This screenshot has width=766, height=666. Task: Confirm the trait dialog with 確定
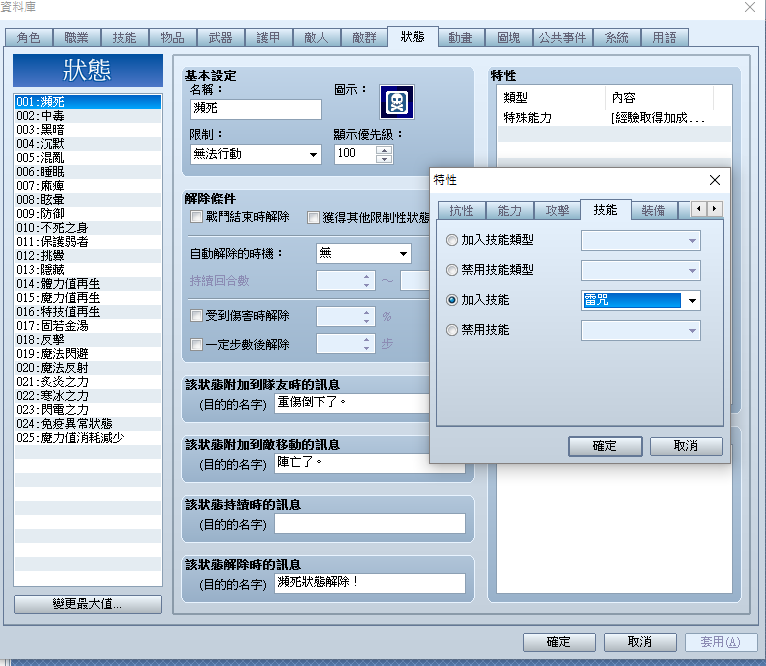point(605,446)
